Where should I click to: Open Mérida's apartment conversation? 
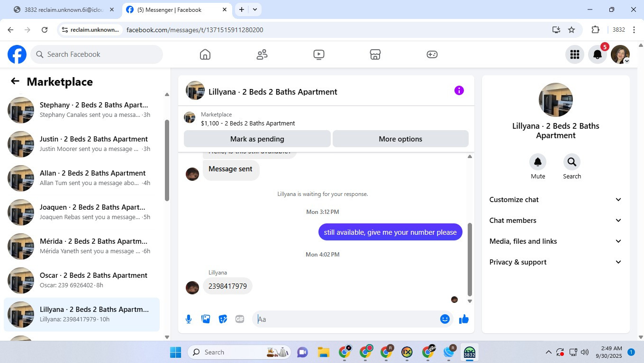[x=82, y=247]
